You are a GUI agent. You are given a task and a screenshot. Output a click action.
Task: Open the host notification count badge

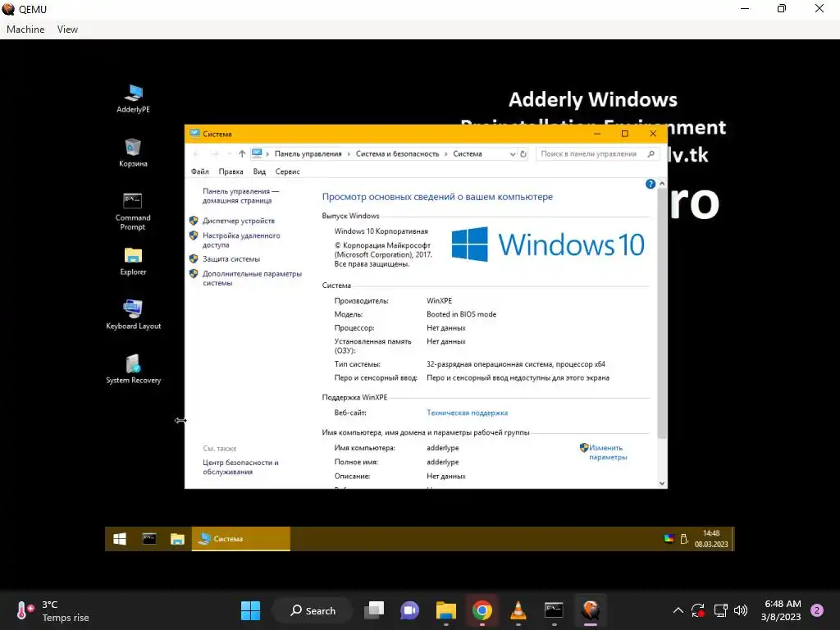pos(817,610)
